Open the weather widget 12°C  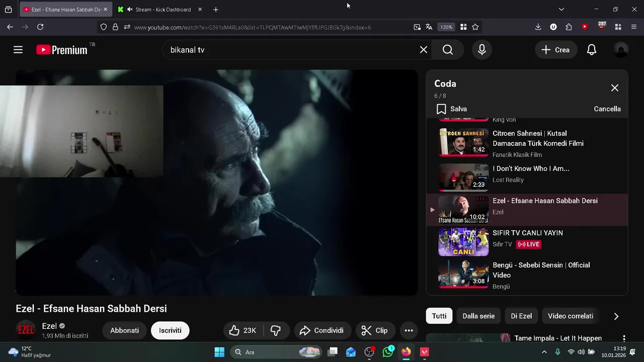click(29, 352)
